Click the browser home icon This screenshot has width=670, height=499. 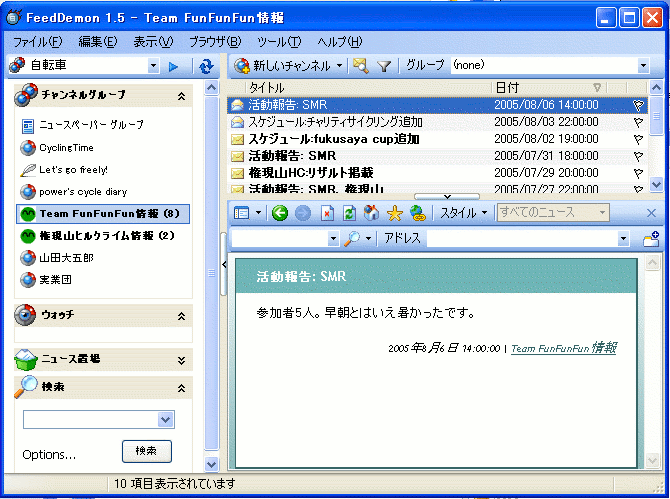(371, 213)
